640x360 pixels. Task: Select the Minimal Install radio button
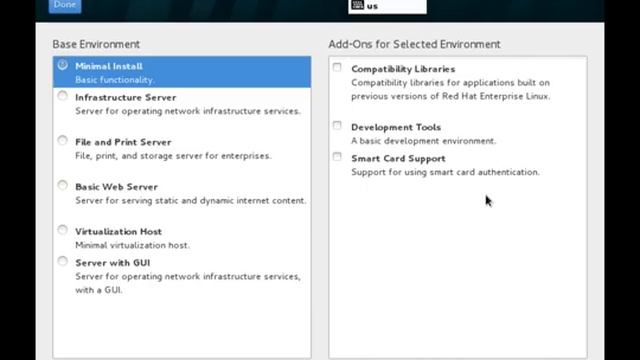(62, 65)
